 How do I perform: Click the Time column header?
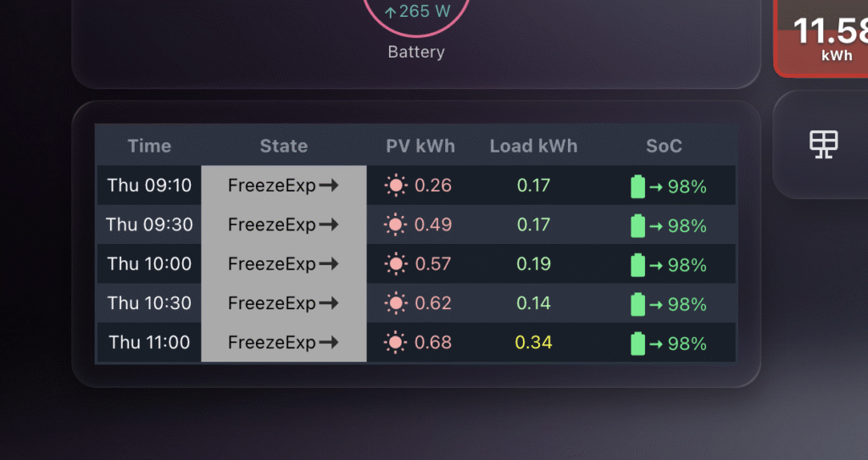[149, 146]
